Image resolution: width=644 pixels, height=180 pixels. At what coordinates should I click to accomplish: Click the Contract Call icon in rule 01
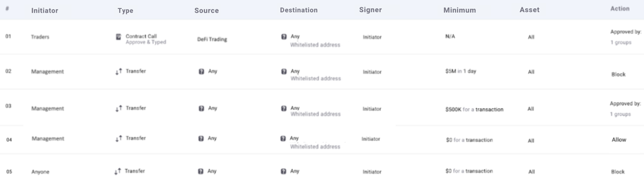click(118, 37)
